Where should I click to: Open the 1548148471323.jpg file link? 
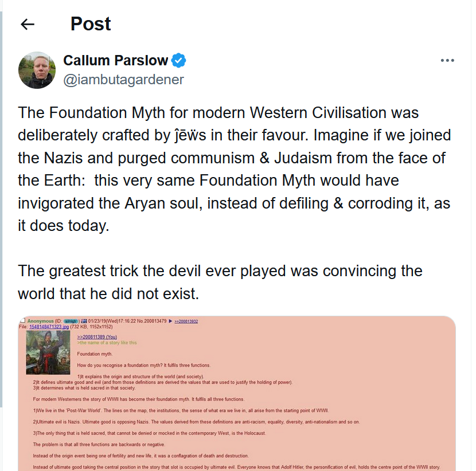click(x=49, y=327)
